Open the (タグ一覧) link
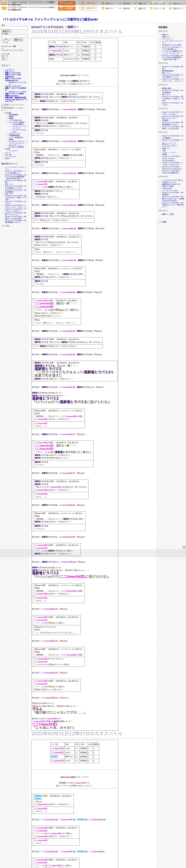186x868 pixels. pyautogui.click(x=5, y=42)
